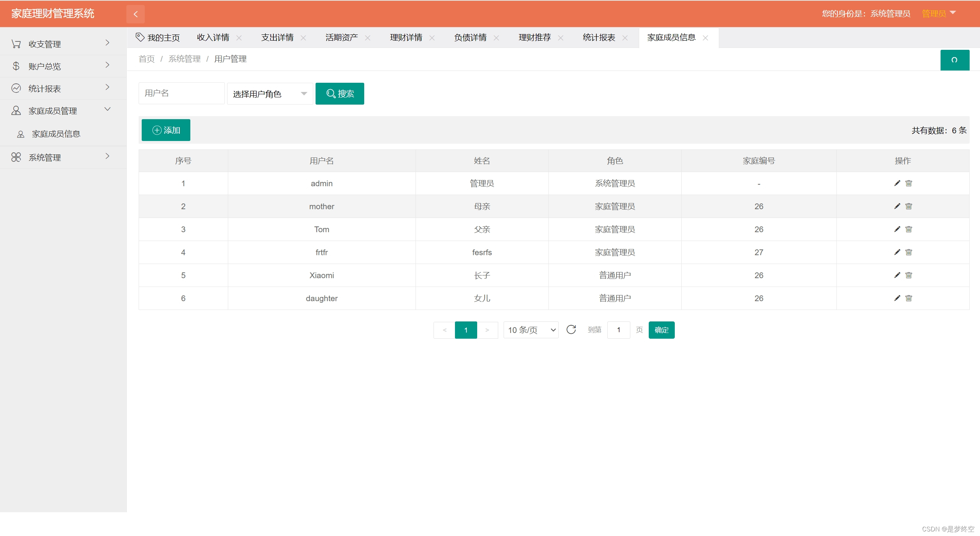
Task: Select the 收支管理 shopping cart icon
Action: click(x=16, y=43)
